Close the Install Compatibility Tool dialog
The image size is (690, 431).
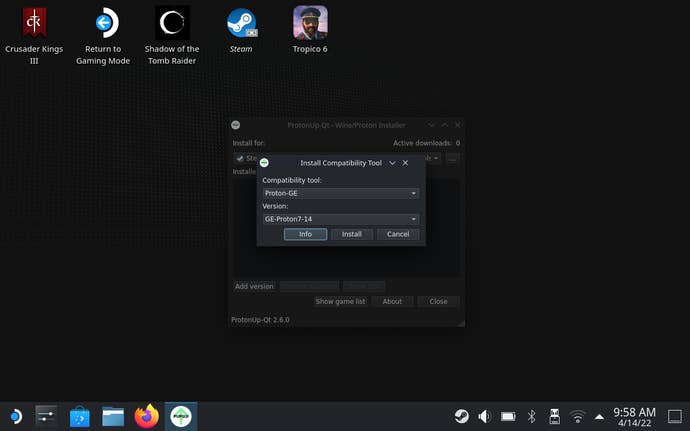tap(405, 163)
